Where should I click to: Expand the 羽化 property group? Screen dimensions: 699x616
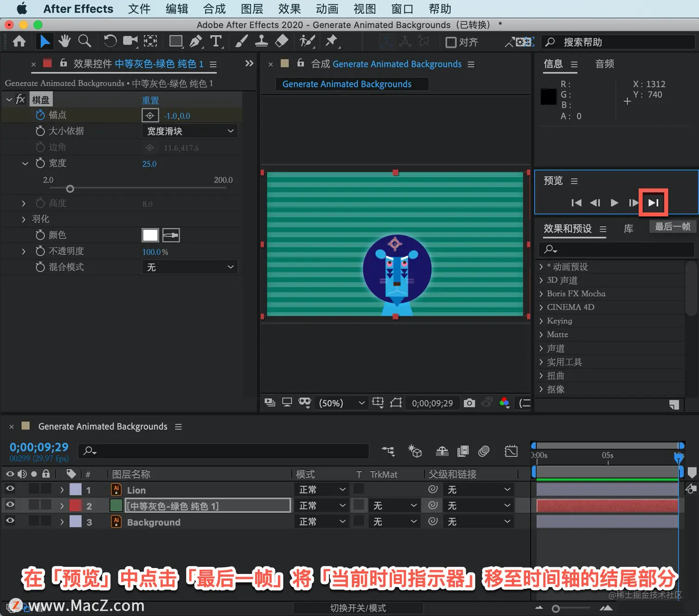tap(24, 219)
